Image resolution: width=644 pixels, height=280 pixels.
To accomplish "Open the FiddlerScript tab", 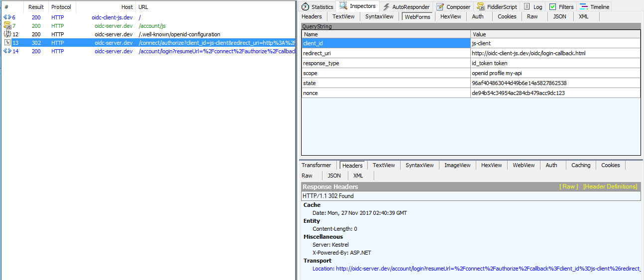I will click(497, 6).
